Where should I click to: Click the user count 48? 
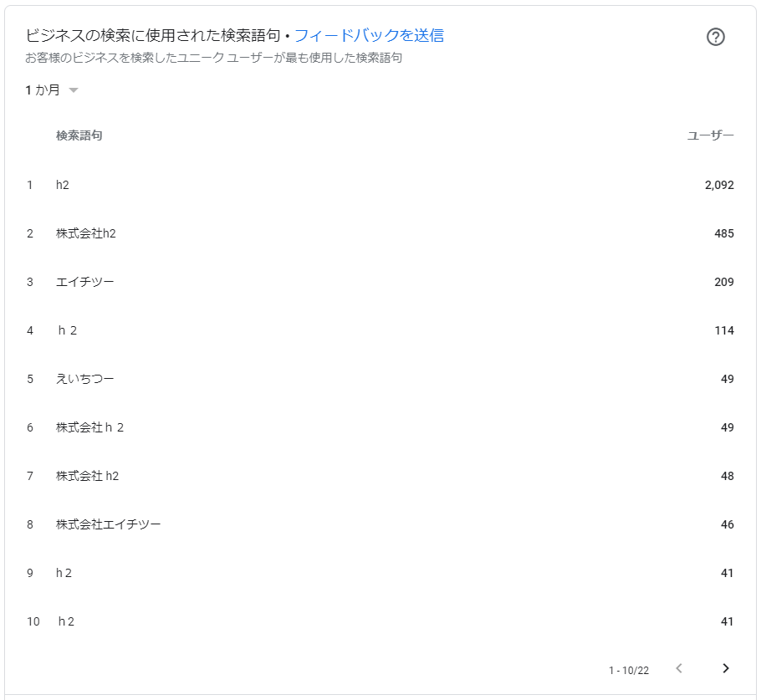point(727,476)
